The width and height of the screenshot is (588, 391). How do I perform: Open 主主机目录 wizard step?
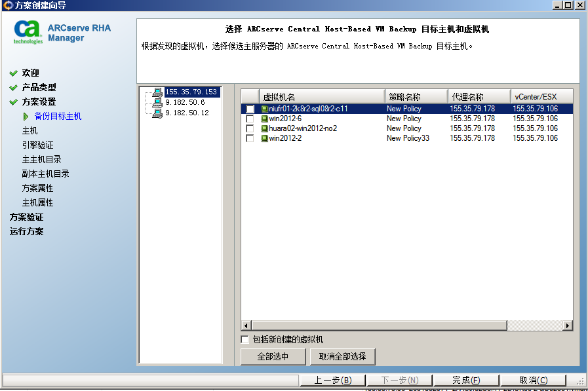(x=41, y=160)
